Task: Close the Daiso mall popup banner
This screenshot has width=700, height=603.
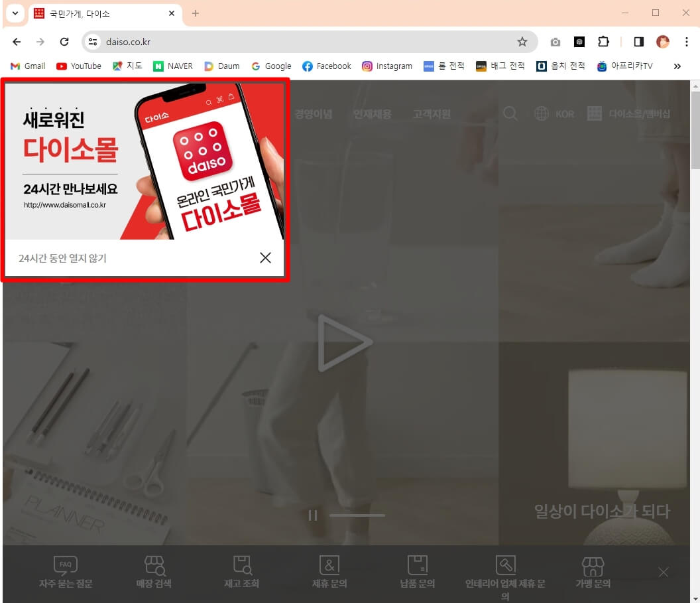Action: [265, 258]
